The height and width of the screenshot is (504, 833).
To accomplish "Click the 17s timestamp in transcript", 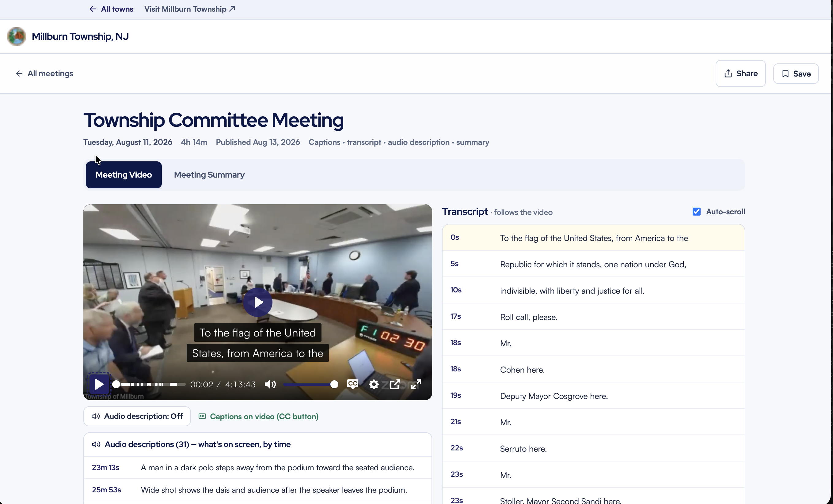I will coord(456,316).
